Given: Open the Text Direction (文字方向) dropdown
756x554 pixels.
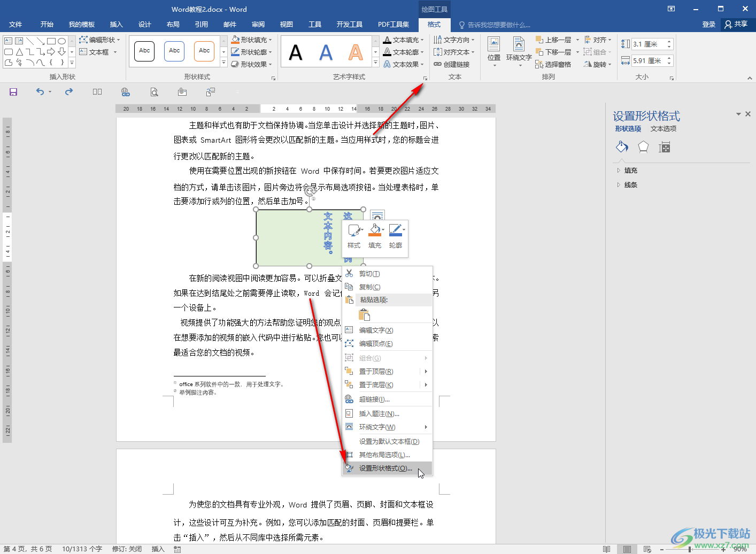Looking at the screenshot, I should tap(454, 40).
